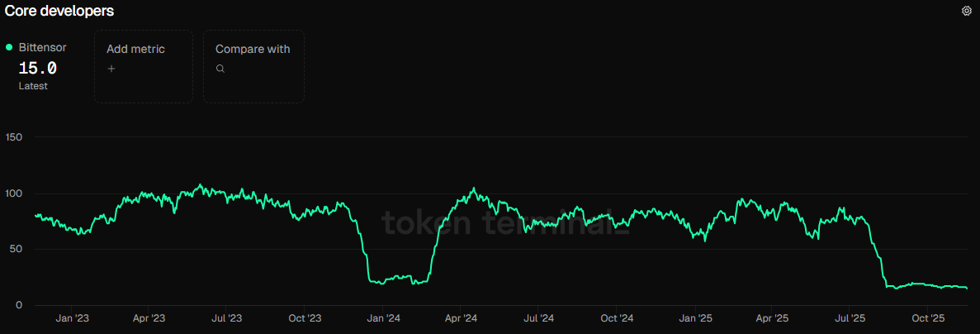Click the Latest caption under 15.0

pos(32,86)
